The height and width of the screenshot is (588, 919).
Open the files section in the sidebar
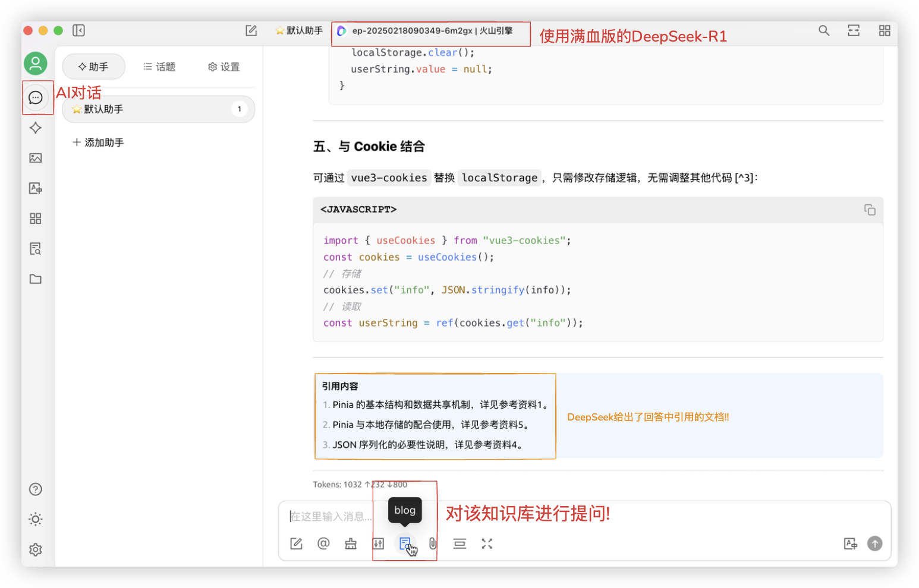click(35, 279)
